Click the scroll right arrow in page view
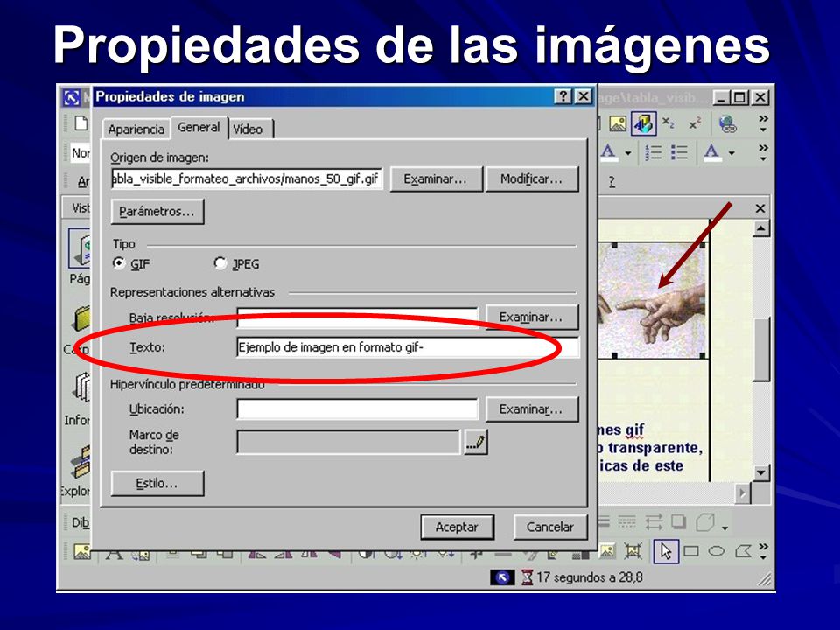Screen dimensions: 840x630 (x=742, y=493)
